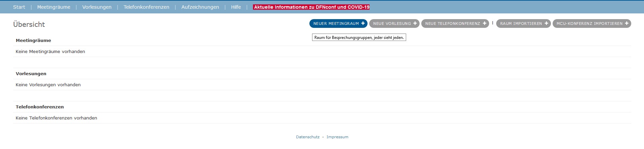
Task: Open Vorlesungen in the top navigation bar
Action: 97,7
